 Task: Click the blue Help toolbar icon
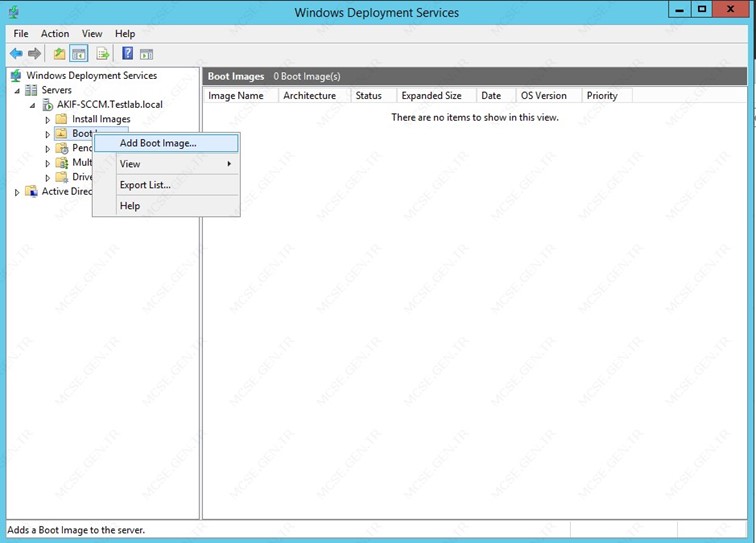pyautogui.click(x=127, y=53)
